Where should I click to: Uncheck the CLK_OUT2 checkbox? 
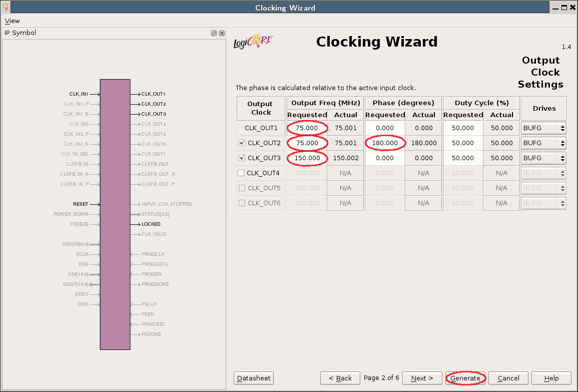coord(242,143)
